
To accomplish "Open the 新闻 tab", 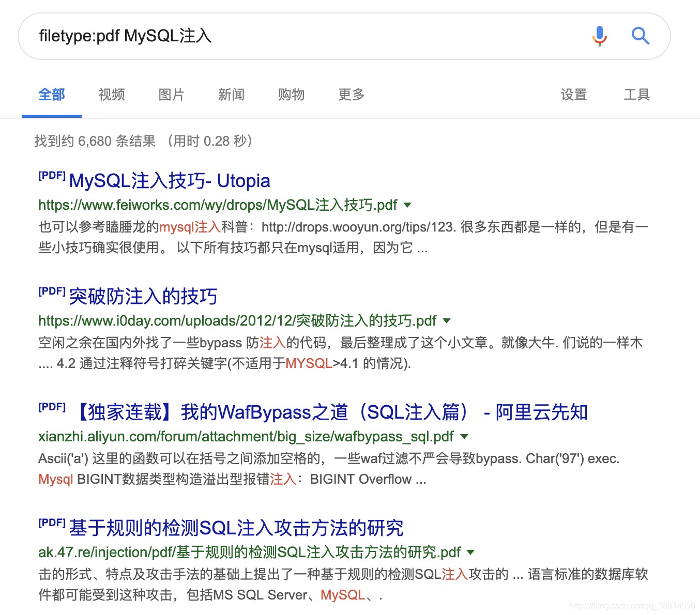I will 231,95.
